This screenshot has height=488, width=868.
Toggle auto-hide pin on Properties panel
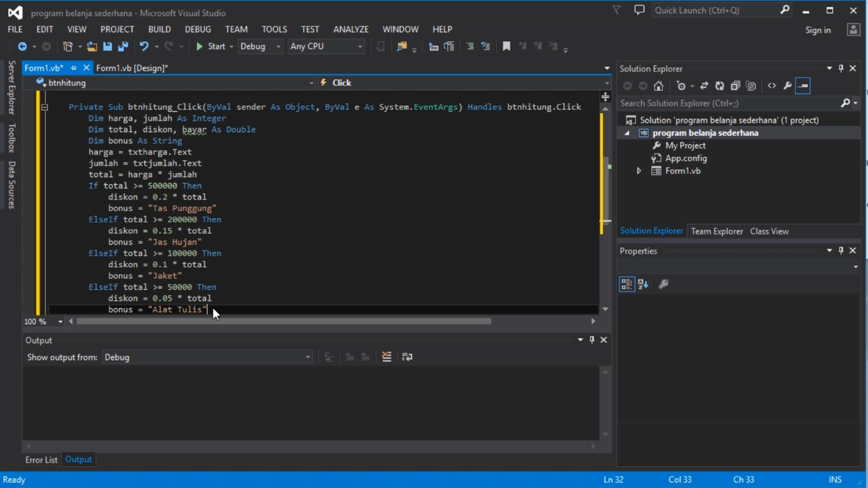pyautogui.click(x=841, y=251)
